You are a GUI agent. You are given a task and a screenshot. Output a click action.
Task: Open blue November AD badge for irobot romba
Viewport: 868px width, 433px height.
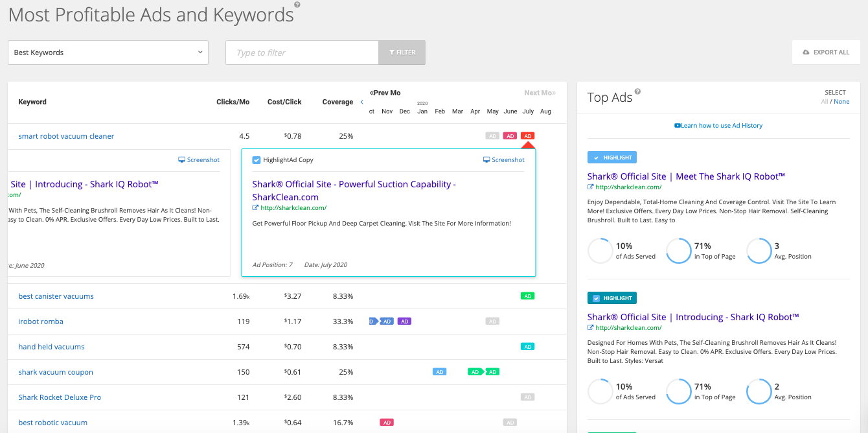click(x=387, y=322)
